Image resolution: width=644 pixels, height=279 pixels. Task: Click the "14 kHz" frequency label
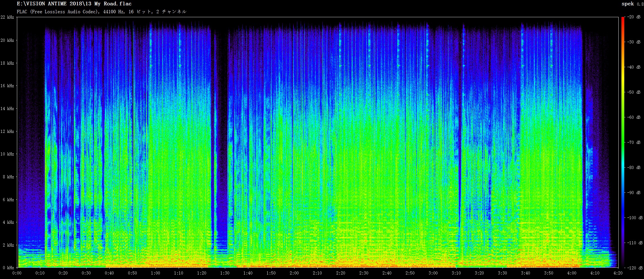coord(7,109)
